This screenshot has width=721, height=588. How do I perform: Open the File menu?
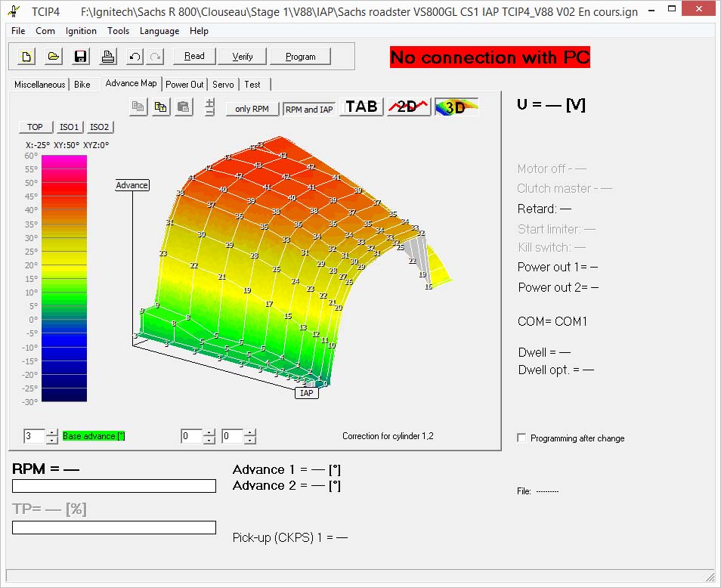(18, 31)
